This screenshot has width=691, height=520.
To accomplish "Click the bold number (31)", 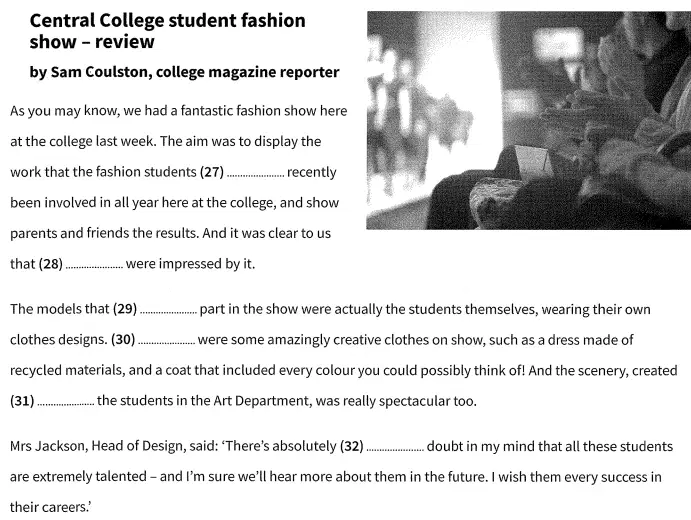I will pyautogui.click(x=22, y=401).
